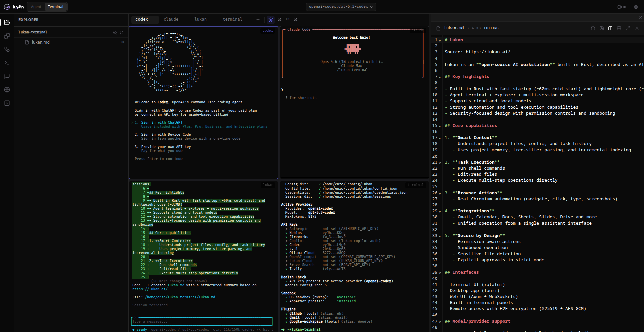Toggle visibility with the eye icon on lukan-terminal
This screenshot has height=332, width=644.
point(115,32)
